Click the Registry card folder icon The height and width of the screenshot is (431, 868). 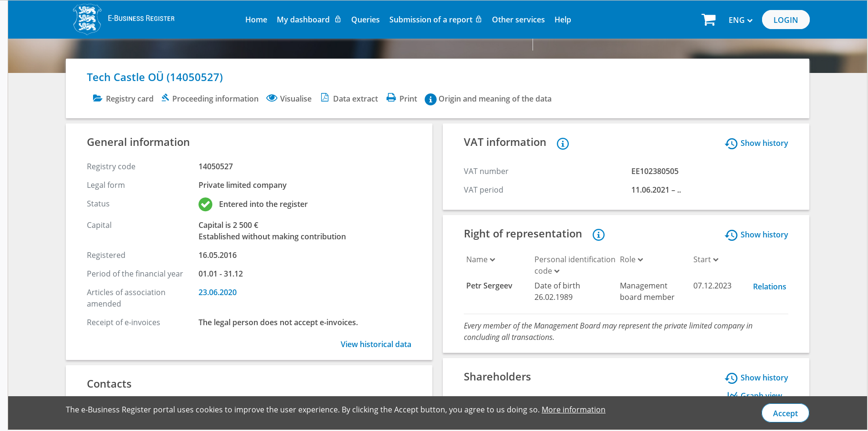point(97,98)
